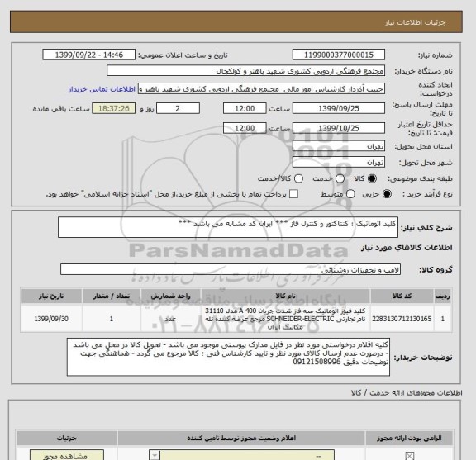Click the کد کالا column header
This screenshot has width=476, height=460.
click(402, 296)
